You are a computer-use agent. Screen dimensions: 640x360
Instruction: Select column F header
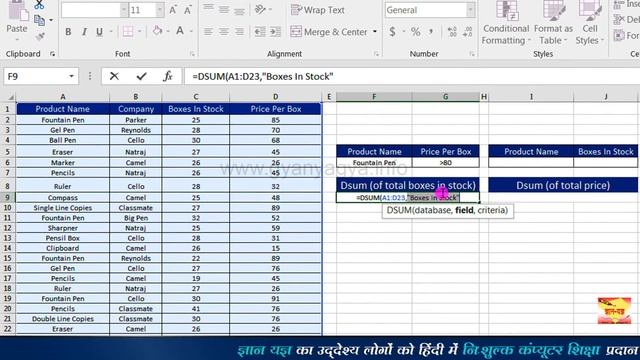(x=374, y=97)
